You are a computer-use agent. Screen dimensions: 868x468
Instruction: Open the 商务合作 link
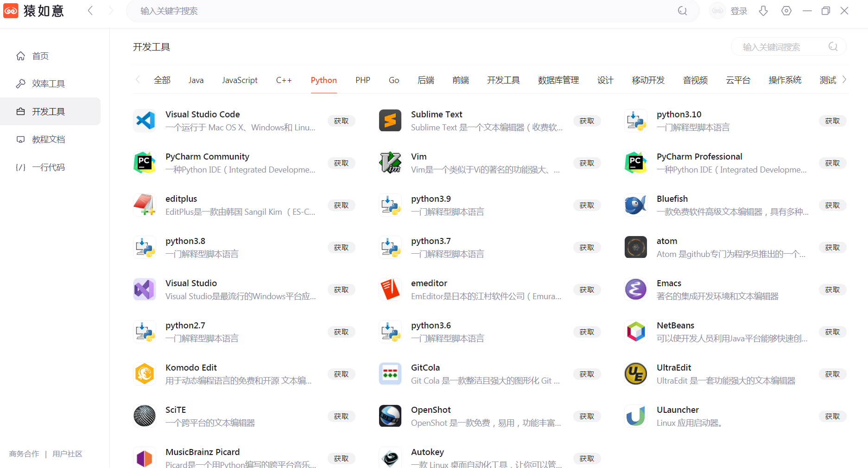[x=24, y=454]
